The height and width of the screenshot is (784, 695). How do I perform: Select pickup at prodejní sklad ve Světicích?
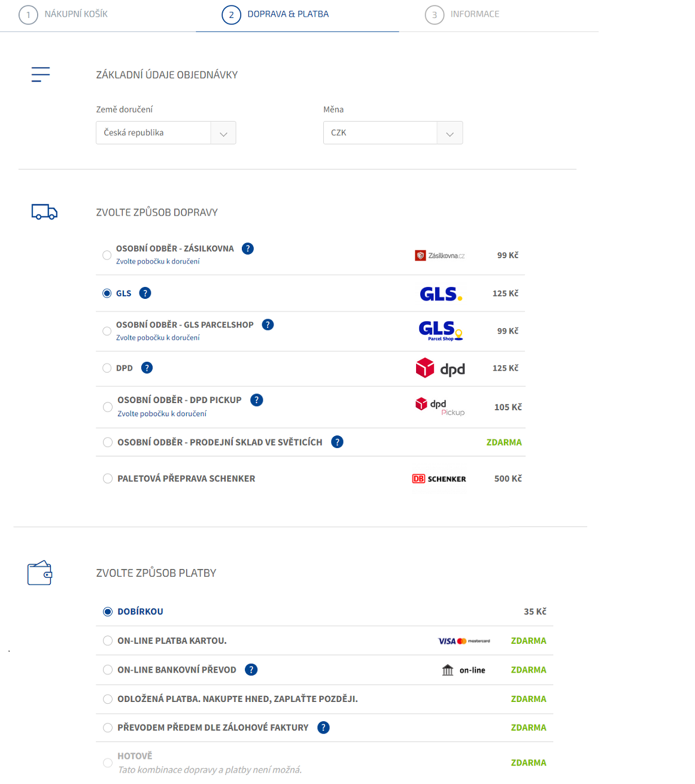108,443
